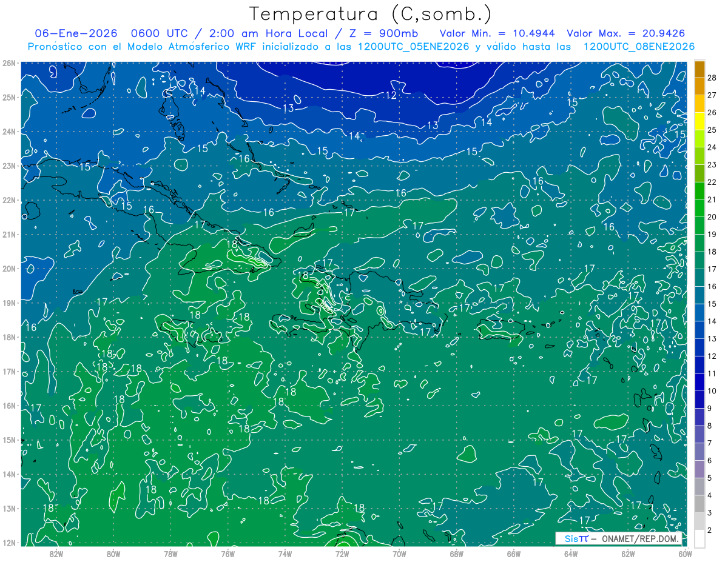
Task: Click the legend scale value 7
Action: (709, 444)
